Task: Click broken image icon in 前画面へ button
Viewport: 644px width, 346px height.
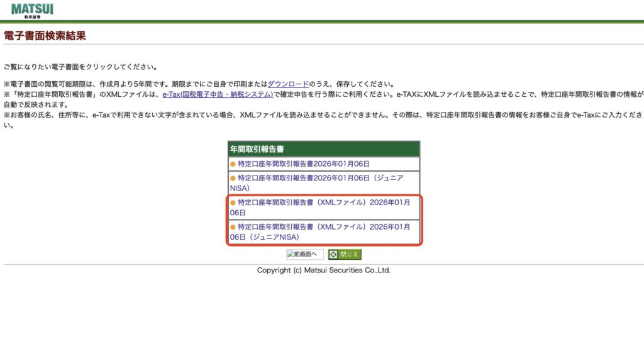Action: (x=291, y=255)
